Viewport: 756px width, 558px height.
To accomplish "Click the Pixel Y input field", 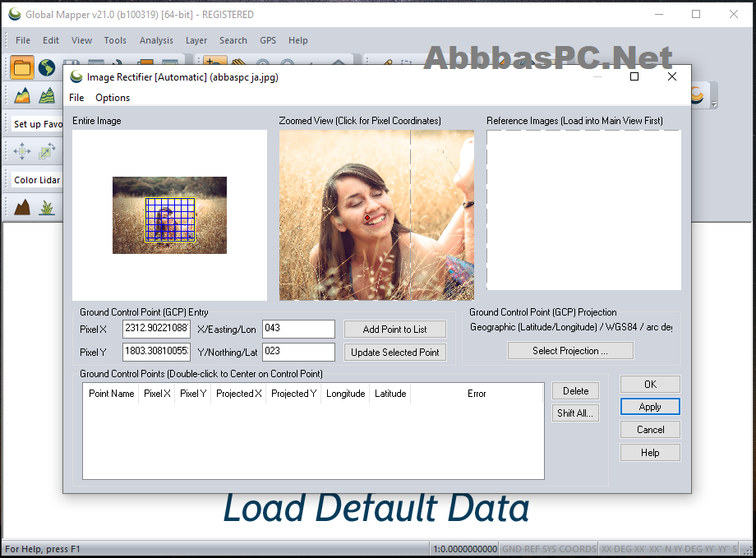I will coord(157,352).
